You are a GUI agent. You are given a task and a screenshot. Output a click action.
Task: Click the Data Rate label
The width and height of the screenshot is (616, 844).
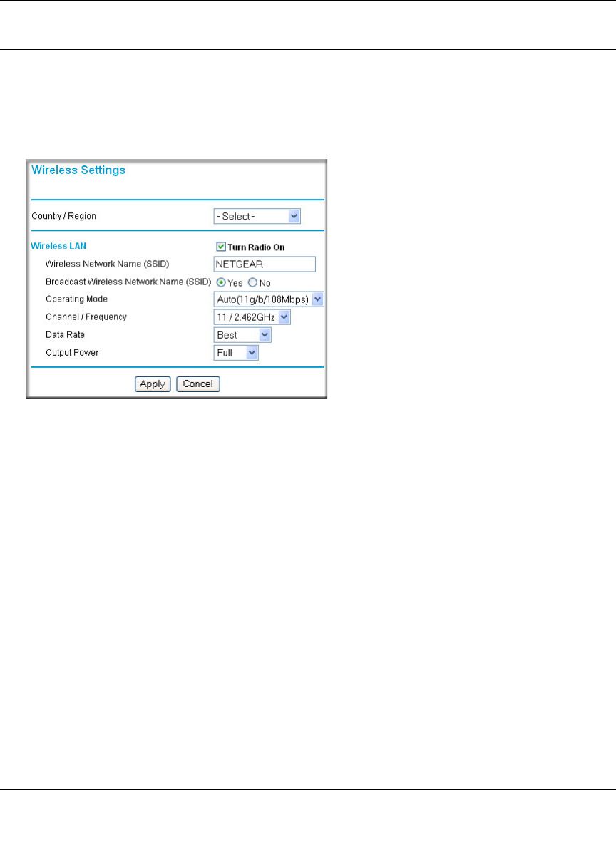click(x=65, y=334)
